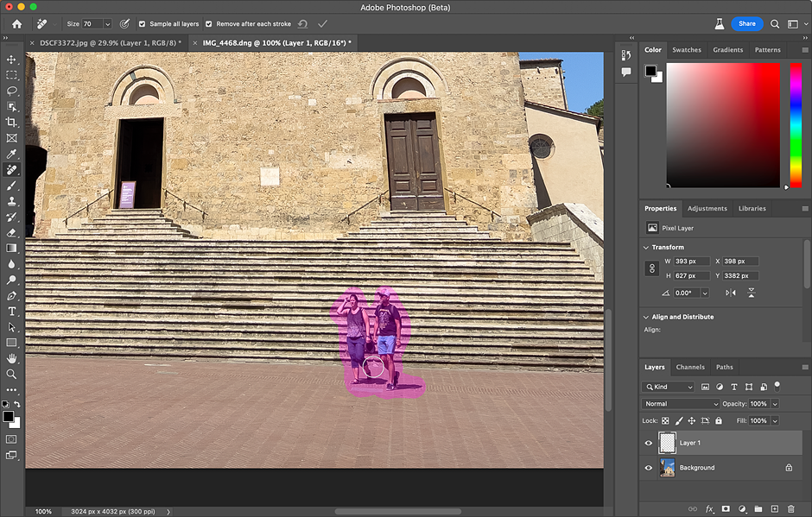Open the DSCF3372.jpg document tab
The width and height of the screenshot is (812, 517).
coord(110,42)
